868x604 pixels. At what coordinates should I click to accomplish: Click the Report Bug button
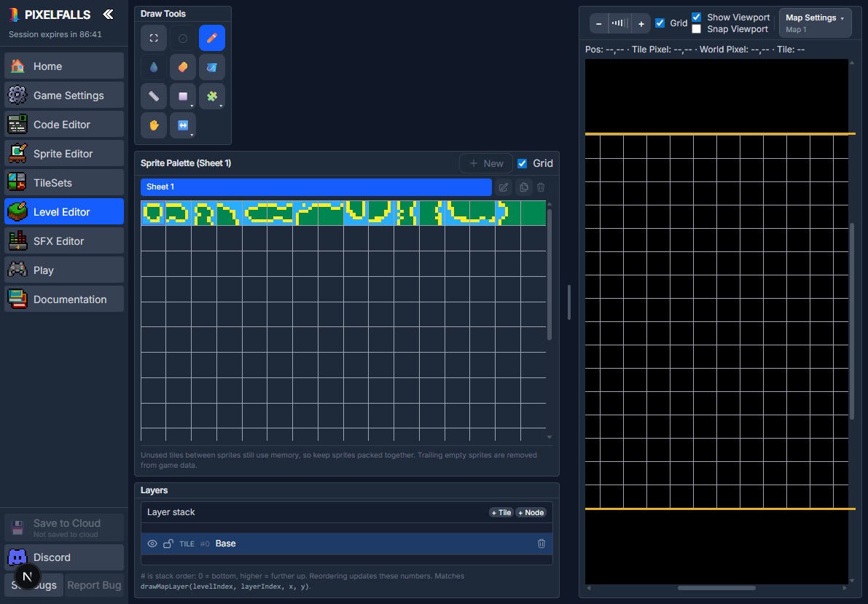pyautogui.click(x=94, y=585)
